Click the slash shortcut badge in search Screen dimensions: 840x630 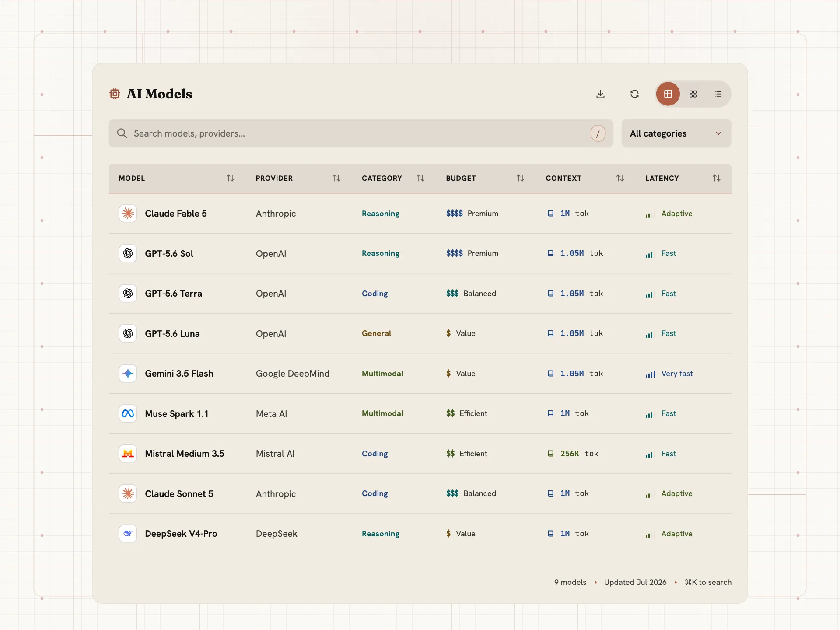pos(598,133)
